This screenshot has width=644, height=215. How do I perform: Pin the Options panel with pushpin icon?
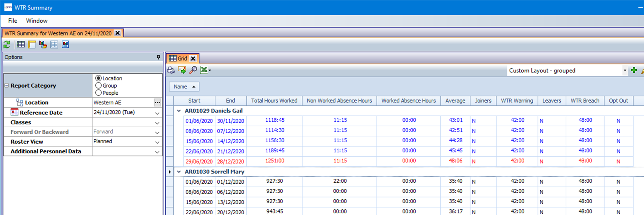pyautogui.click(x=158, y=57)
